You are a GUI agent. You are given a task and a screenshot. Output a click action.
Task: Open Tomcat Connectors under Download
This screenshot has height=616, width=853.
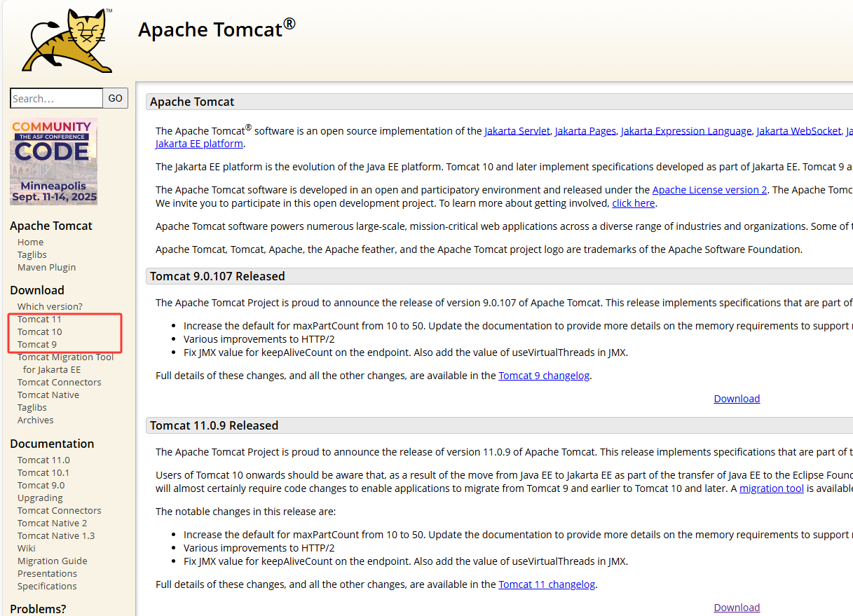[x=59, y=382]
